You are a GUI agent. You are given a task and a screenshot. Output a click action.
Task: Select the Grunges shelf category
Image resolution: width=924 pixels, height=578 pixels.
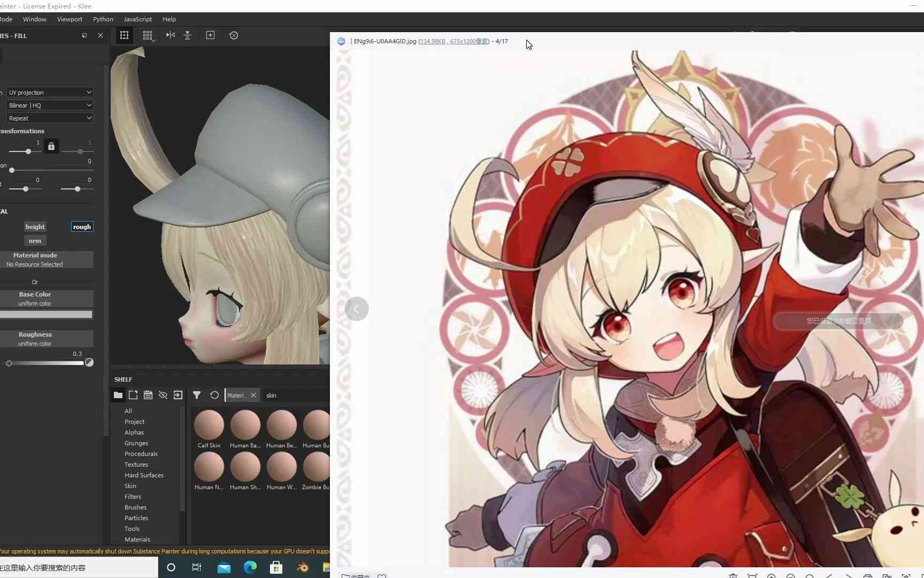click(136, 443)
